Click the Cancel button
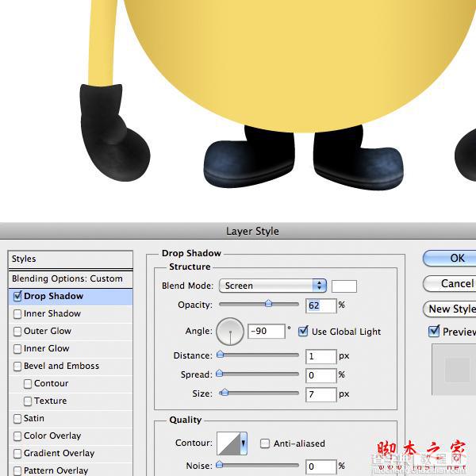476x476 pixels. (x=450, y=284)
